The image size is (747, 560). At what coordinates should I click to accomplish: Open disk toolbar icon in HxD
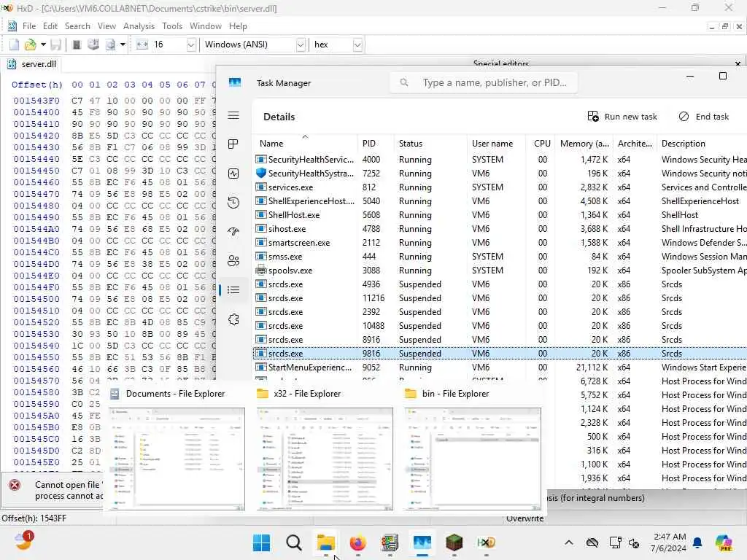93,44
